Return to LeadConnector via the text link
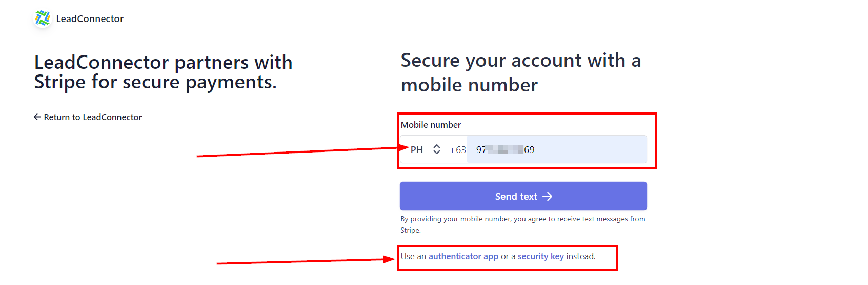This screenshot has height=285, width=868. tap(93, 117)
